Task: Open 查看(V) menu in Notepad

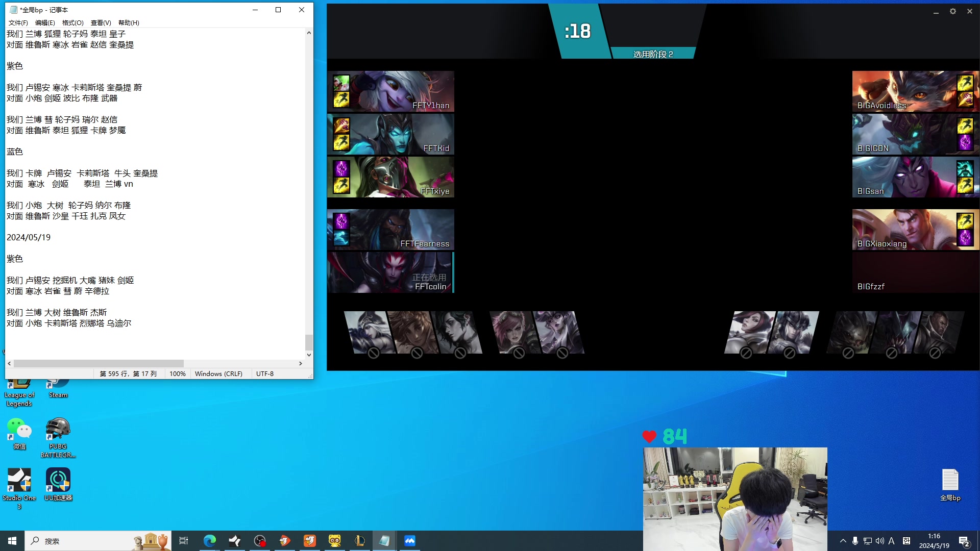Action: click(x=101, y=22)
